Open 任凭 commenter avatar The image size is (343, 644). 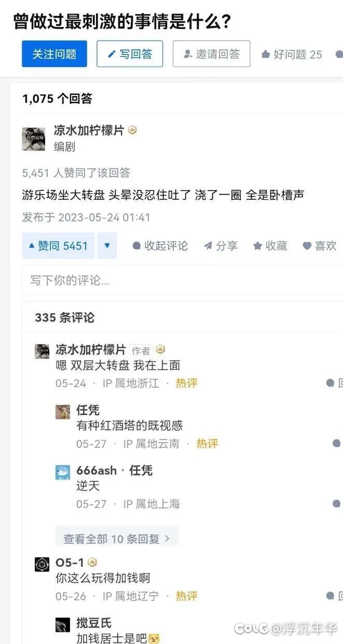63,412
